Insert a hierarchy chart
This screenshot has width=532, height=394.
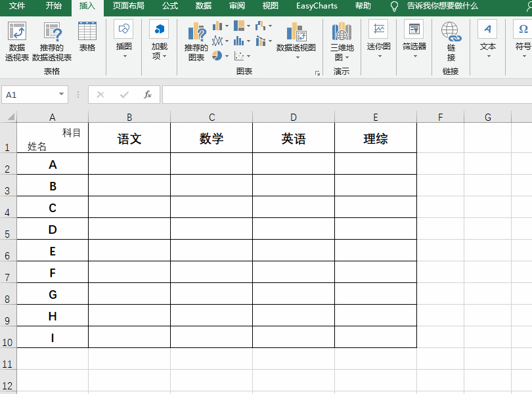(x=239, y=26)
